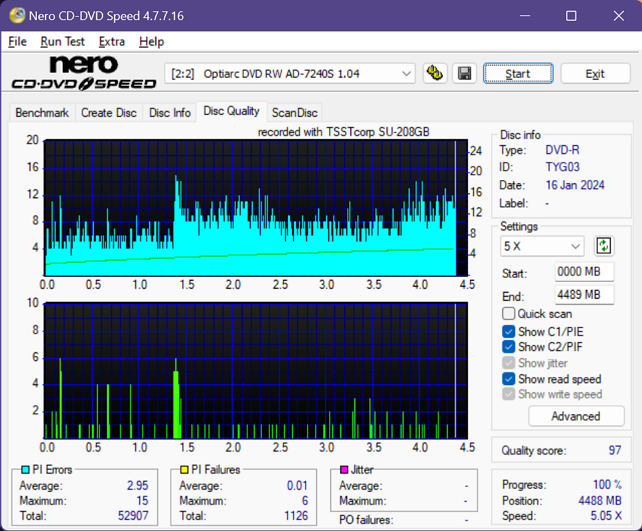Click the drive options icon next to drive selector
Image resolution: width=642 pixels, height=531 pixels.
[x=435, y=74]
